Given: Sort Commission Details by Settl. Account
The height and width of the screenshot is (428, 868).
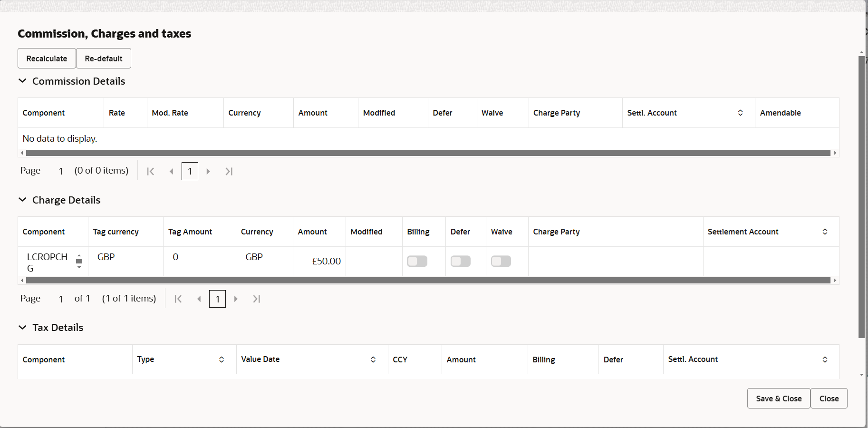Looking at the screenshot, I should [x=740, y=113].
